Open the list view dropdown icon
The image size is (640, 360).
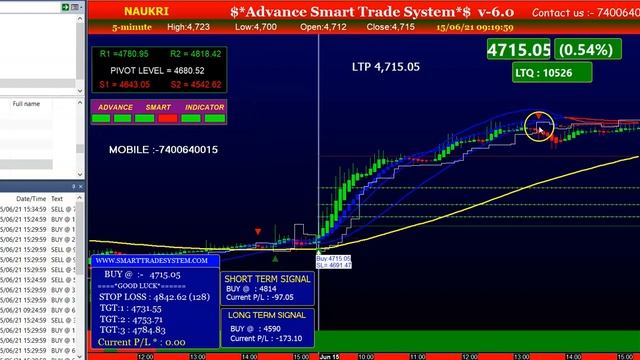(x=76, y=7)
